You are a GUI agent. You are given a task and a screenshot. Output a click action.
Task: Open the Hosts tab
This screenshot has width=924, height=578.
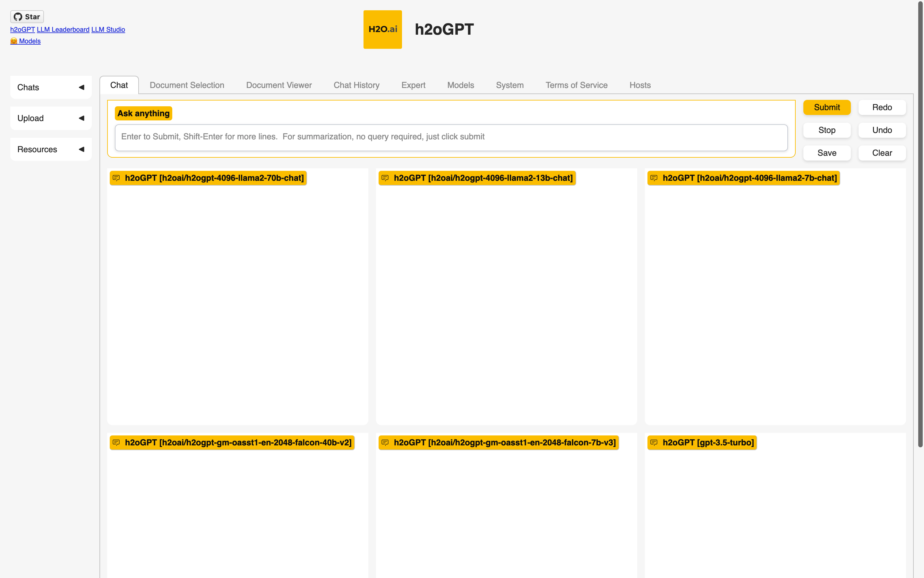coord(640,85)
